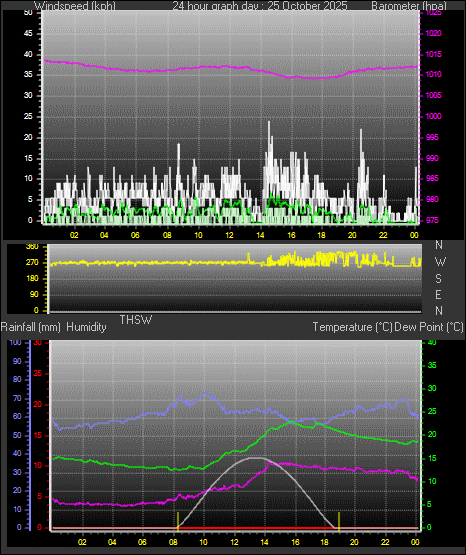Select the 975 barometer axis value
Screen dimensions: 466x555
pos(432,220)
